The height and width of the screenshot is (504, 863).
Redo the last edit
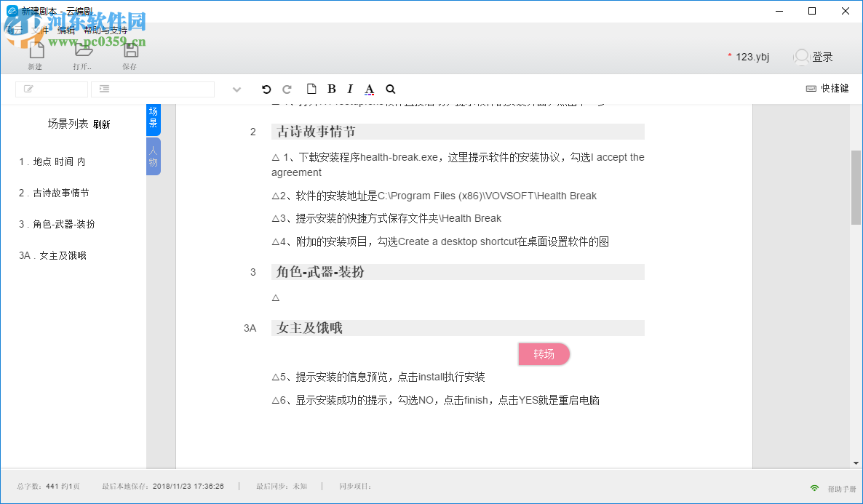point(287,88)
